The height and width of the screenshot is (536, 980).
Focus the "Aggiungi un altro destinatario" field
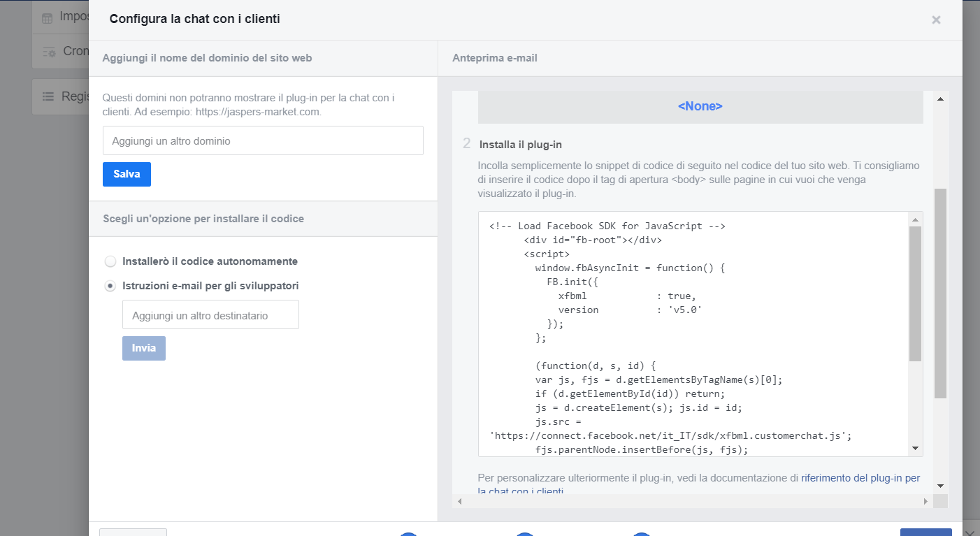(210, 315)
